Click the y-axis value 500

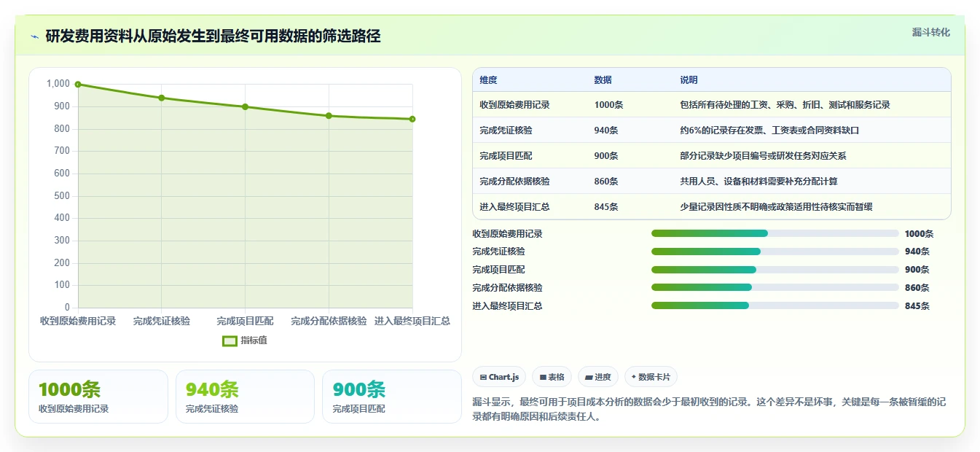(62, 195)
